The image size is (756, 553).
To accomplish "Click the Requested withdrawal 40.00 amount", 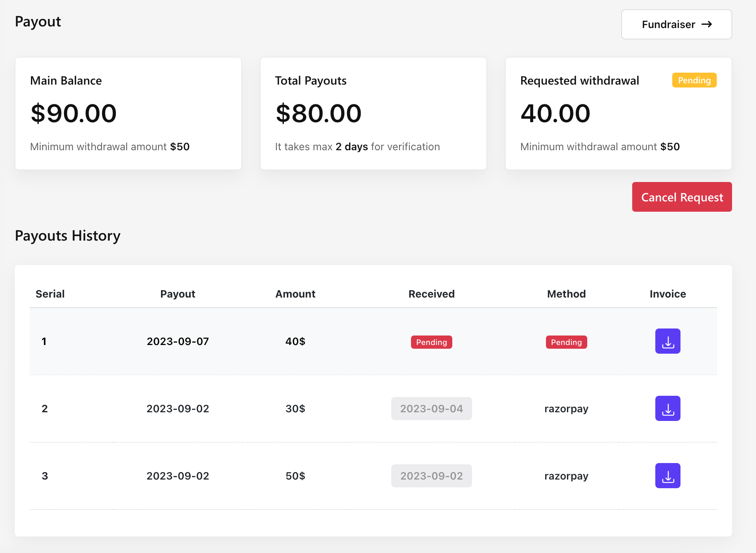I will tap(555, 113).
